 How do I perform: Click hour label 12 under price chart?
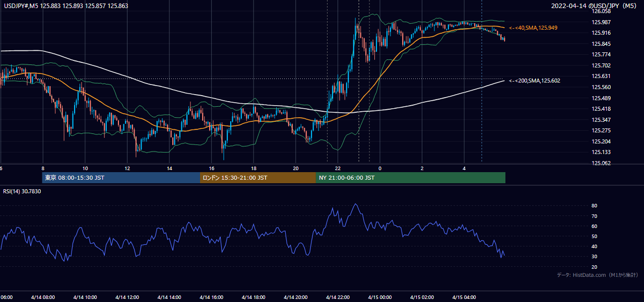coord(127,168)
